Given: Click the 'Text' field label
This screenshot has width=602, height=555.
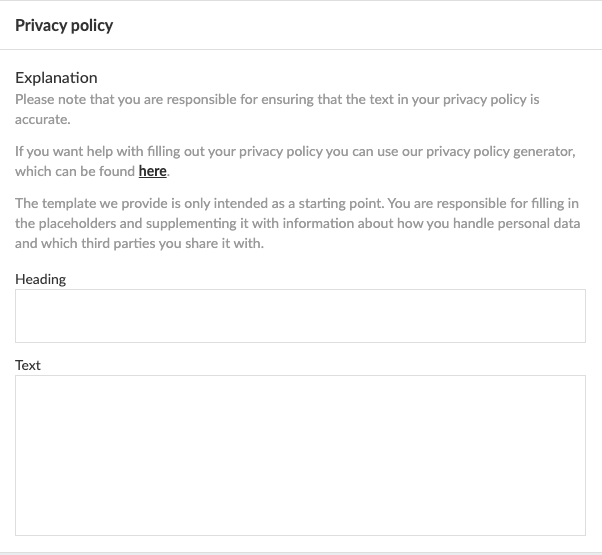Looking at the screenshot, I should (28, 365).
